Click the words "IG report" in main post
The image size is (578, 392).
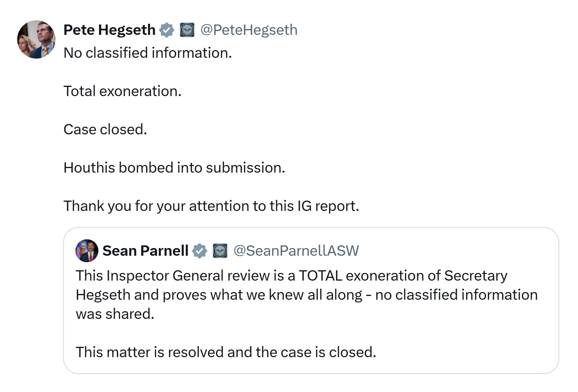328,206
